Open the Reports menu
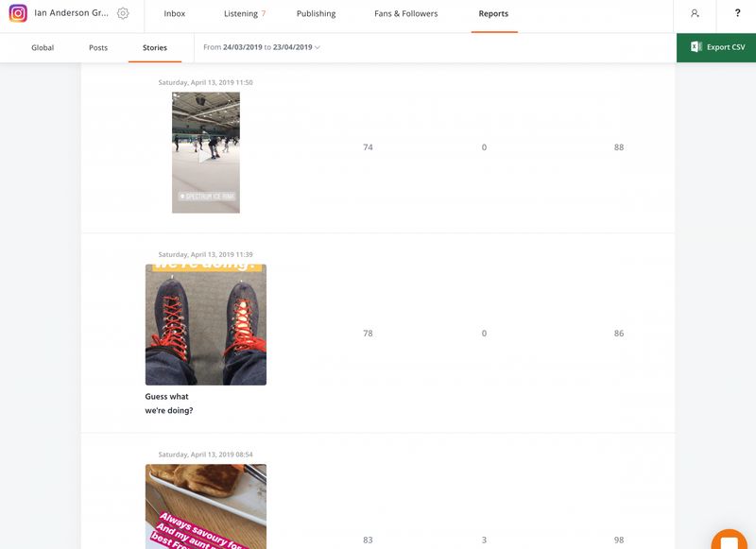This screenshot has height=549, width=756. point(493,13)
